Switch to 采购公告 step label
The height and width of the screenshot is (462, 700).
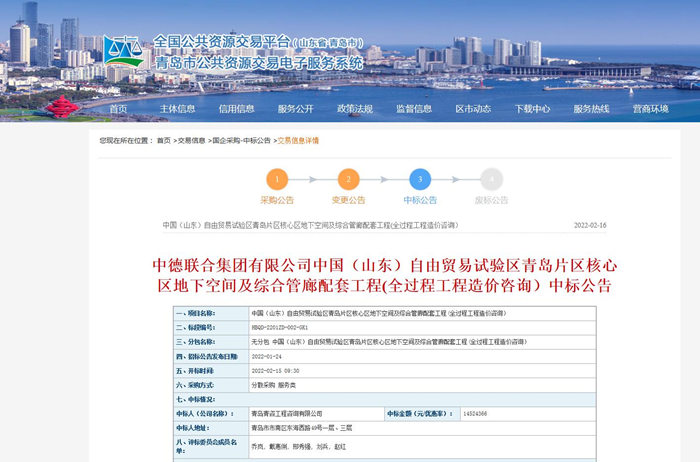(277, 201)
